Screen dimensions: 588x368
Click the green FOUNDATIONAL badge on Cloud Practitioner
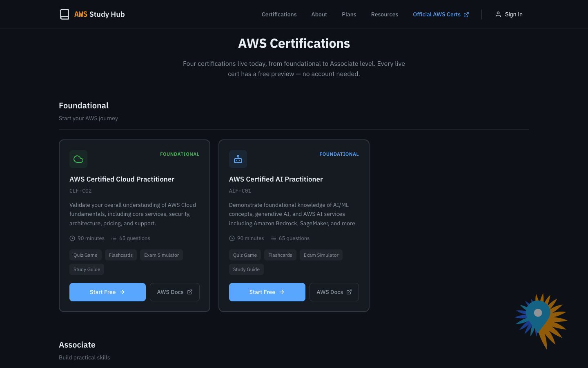[180, 154]
